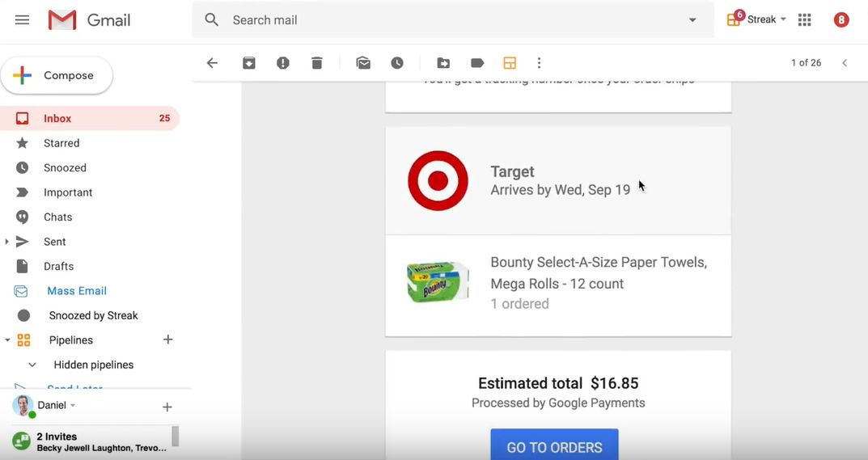Open the Chats folder
The height and width of the screenshot is (460, 868).
57,217
